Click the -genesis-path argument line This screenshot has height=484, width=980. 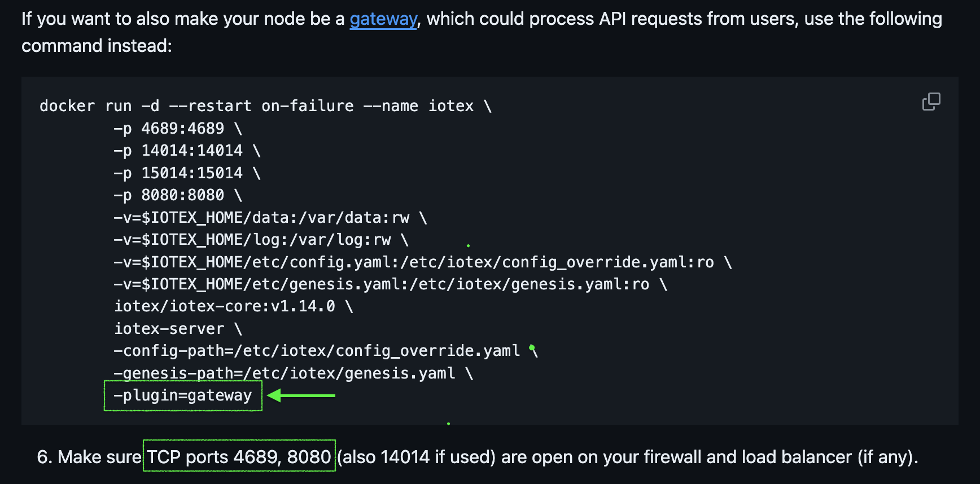pos(293,373)
